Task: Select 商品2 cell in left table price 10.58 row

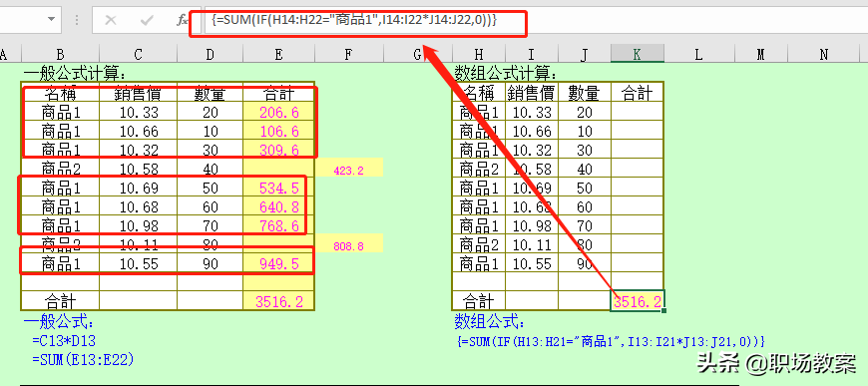Action: point(60,169)
